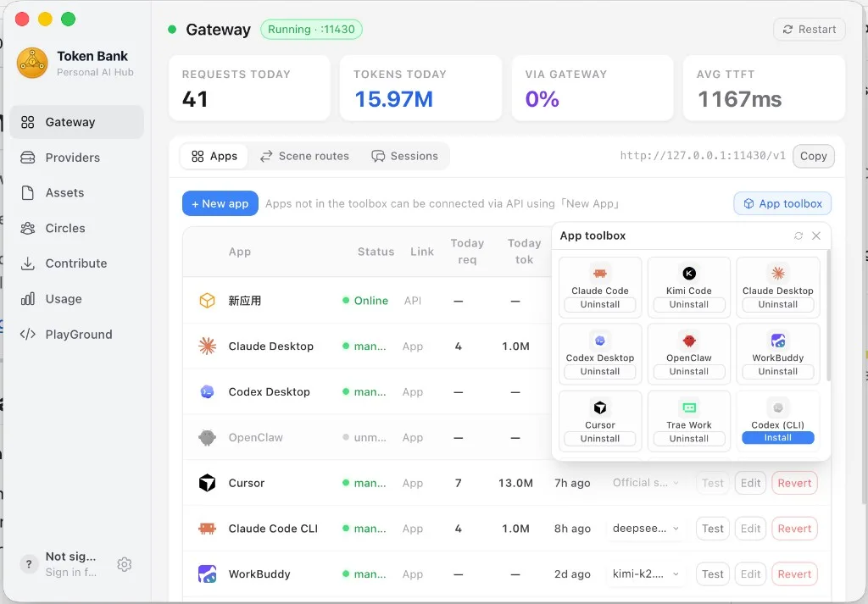This screenshot has height=604, width=868.
Task: Revert the Claude Code CLI configuration
Action: tap(794, 529)
